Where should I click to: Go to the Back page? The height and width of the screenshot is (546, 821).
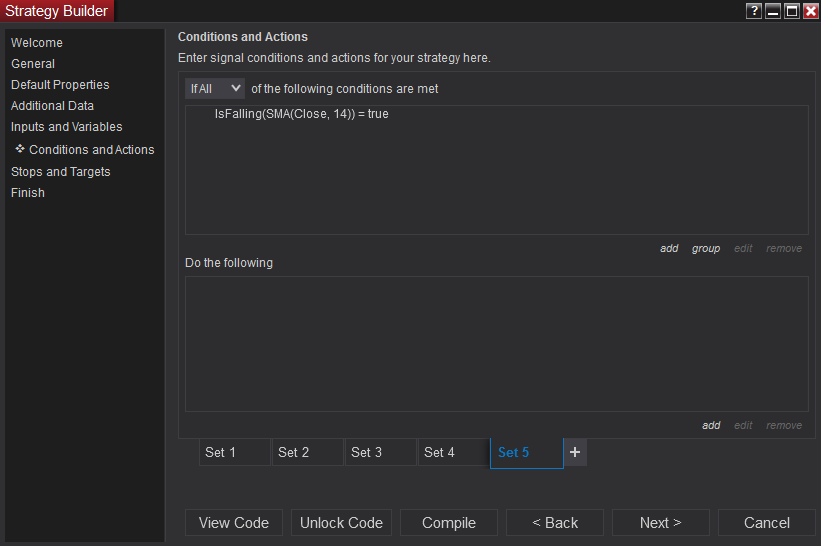[555, 522]
